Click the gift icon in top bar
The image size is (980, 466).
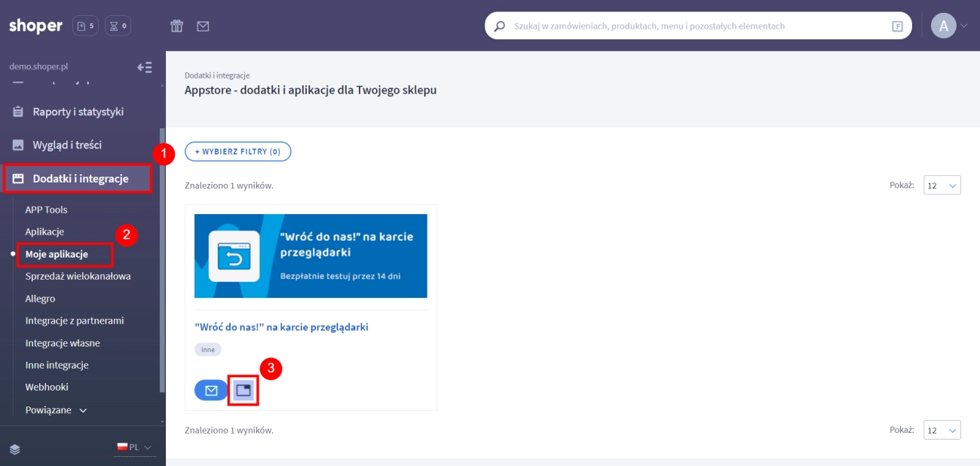point(176,26)
